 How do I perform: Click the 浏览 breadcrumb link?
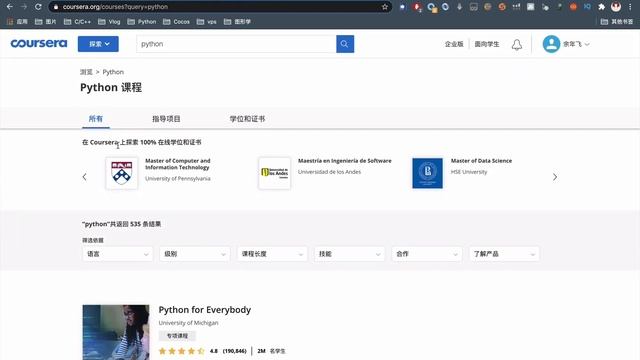[x=86, y=72]
